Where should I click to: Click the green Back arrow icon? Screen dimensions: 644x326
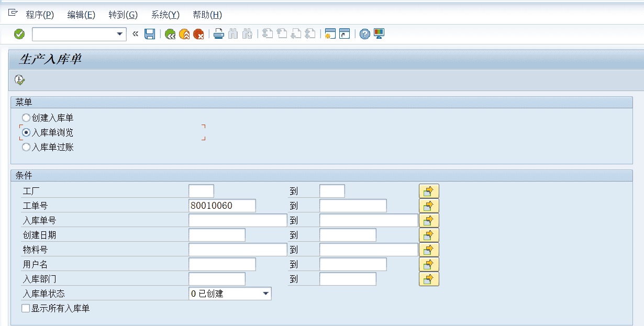tap(169, 33)
